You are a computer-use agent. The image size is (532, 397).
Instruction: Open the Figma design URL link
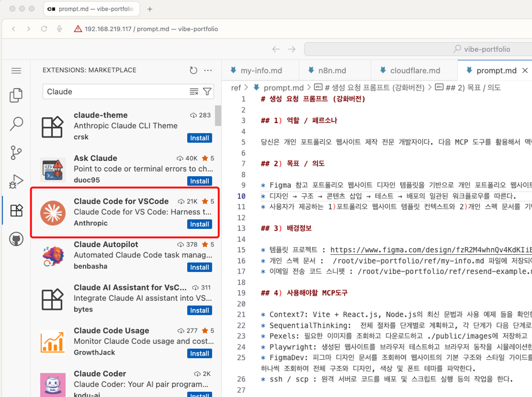[x=431, y=250]
